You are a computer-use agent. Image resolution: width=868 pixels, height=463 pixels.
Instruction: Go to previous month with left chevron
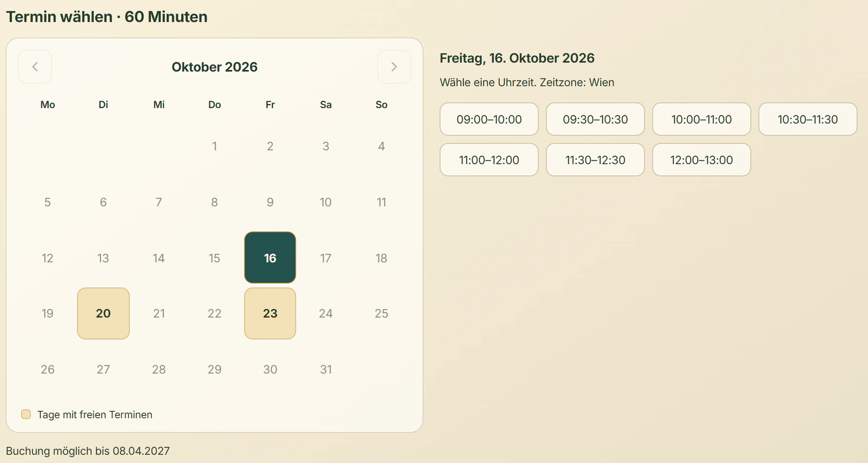pyautogui.click(x=35, y=67)
